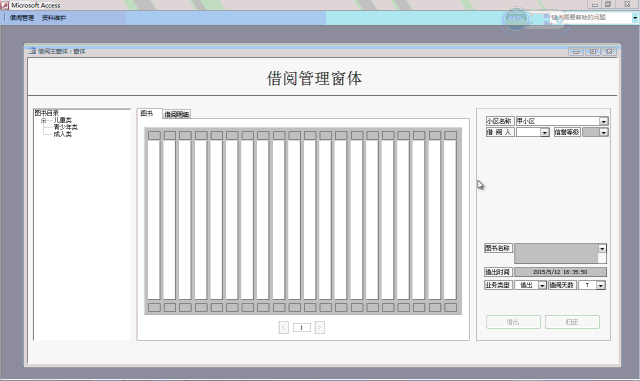Viewport: 640px width, 381px height.
Task: Open the 图书名称 dropdown arrow
Action: point(602,248)
